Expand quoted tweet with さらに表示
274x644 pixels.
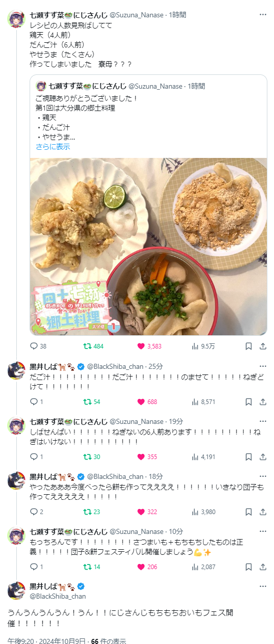pyautogui.click(x=53, y=147)
